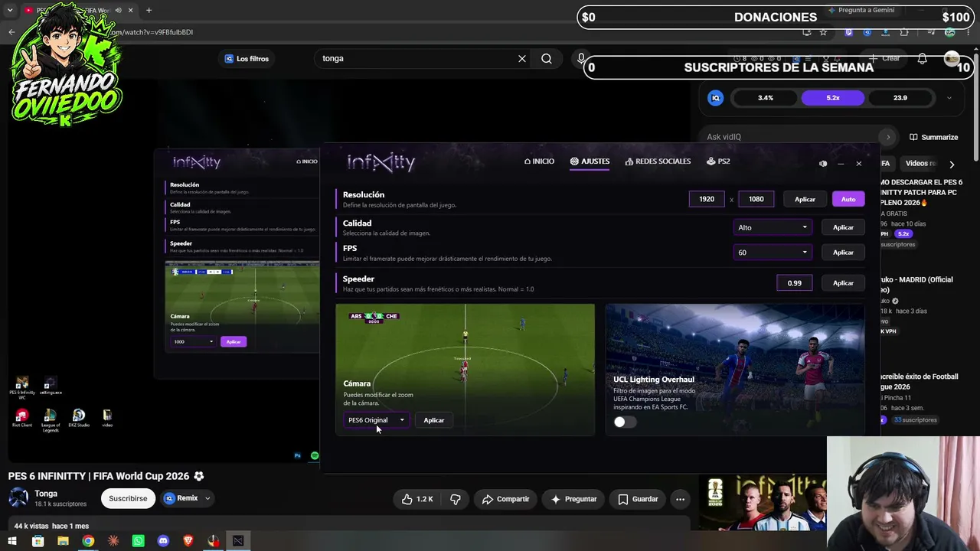The image size is (980, 551).
Task: Dislike the video
Action: click(x=456, y=499)
